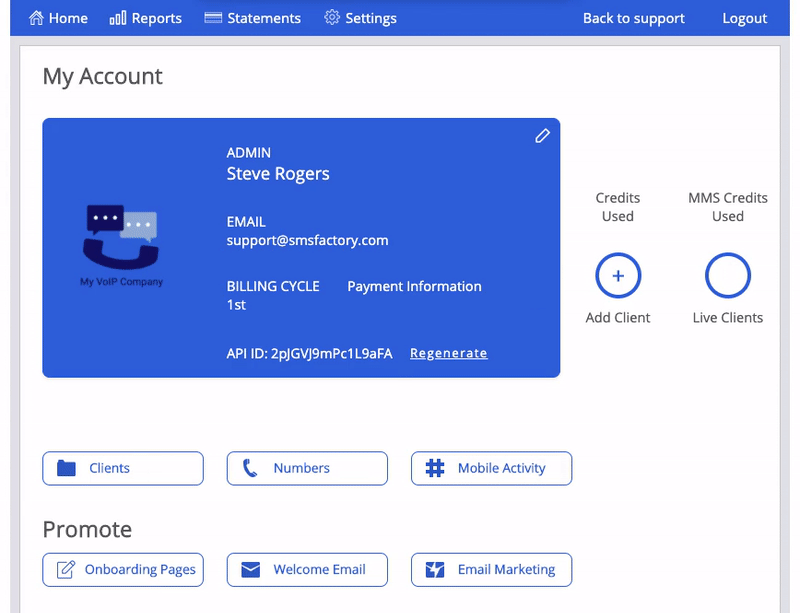This screenshot has height=613, width=800.
Task: Click the Statements card icon
Action: click(x=213, y=18)
